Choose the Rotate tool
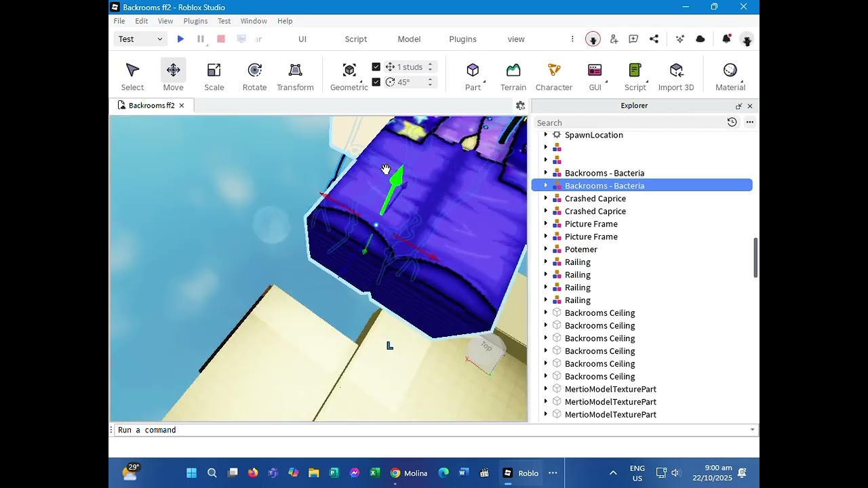The height and width of the screenshot is (488, 868). tap(255, 77)
